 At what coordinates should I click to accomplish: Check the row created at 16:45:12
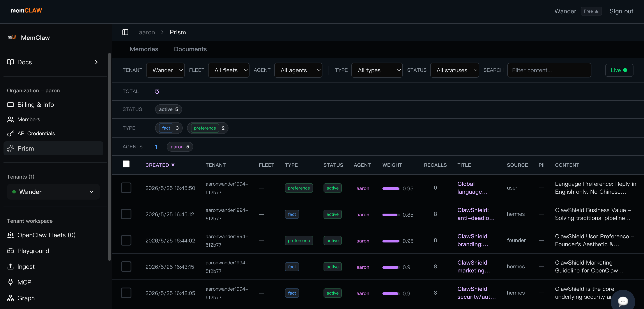[x=126, y=214]
